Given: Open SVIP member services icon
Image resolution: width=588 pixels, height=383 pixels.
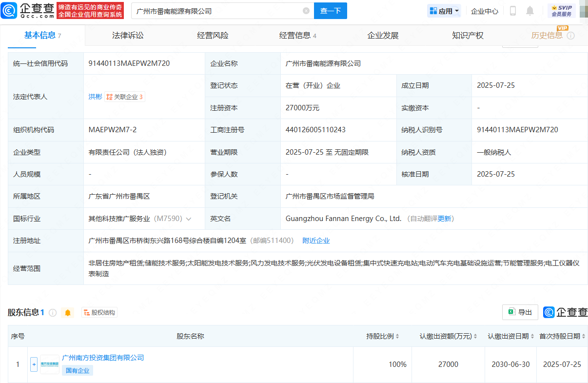Looking at the screenshot, I should [561, 11].
